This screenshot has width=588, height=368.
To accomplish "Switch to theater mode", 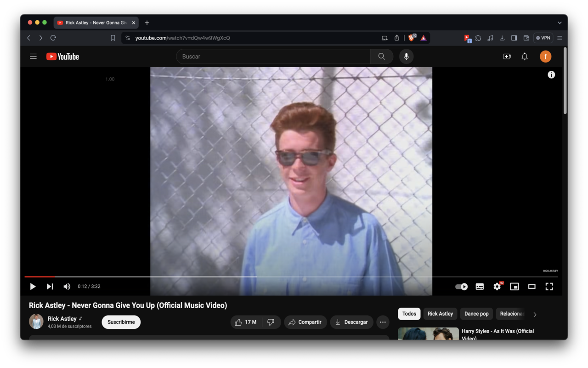I will 531,287.
